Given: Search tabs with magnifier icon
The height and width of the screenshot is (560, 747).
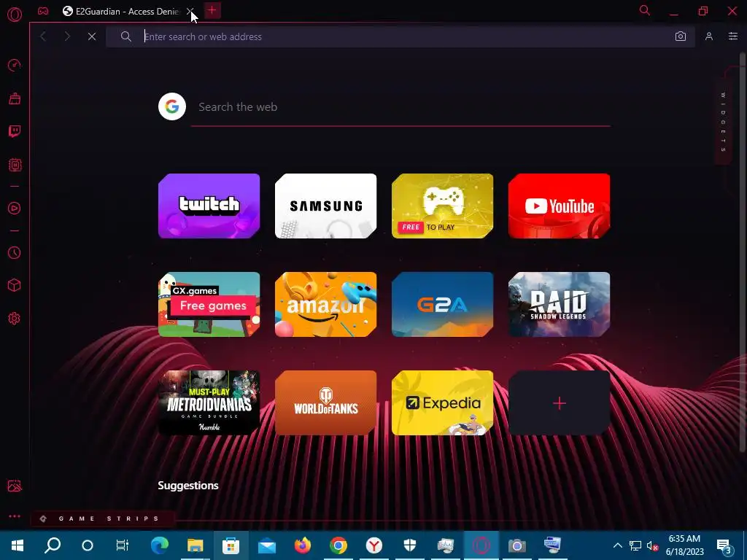Looking at the screenshot, I should click(x=645, y=10).
